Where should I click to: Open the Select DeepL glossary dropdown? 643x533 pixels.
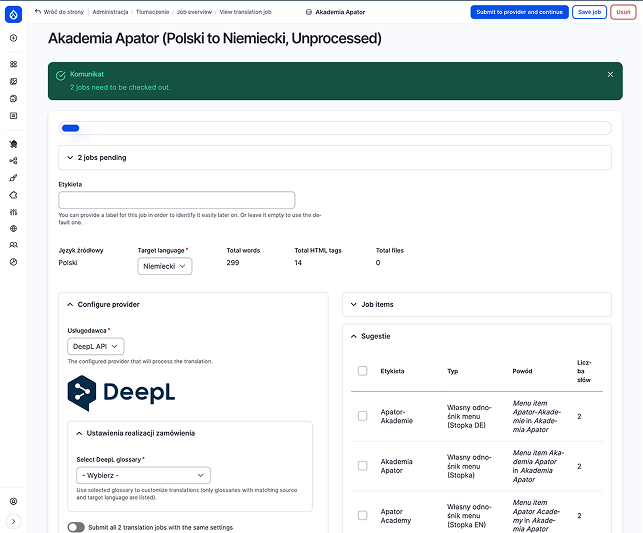tap(144, 476)
